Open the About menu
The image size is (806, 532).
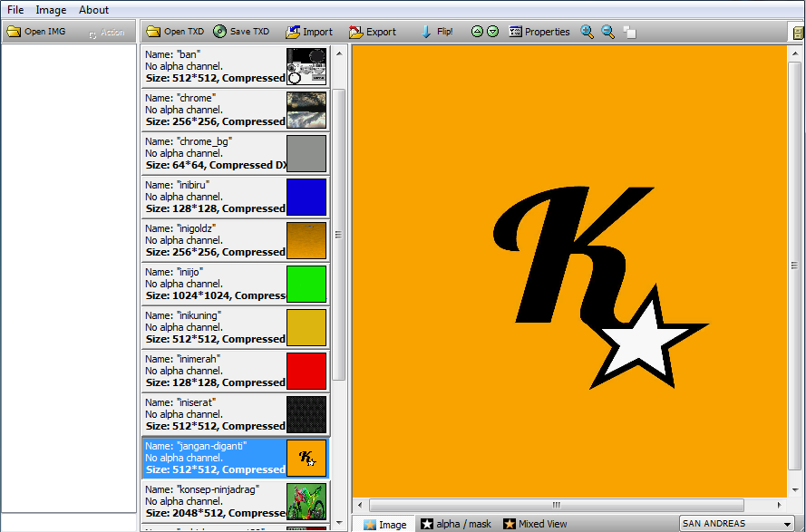click(93, 10)
